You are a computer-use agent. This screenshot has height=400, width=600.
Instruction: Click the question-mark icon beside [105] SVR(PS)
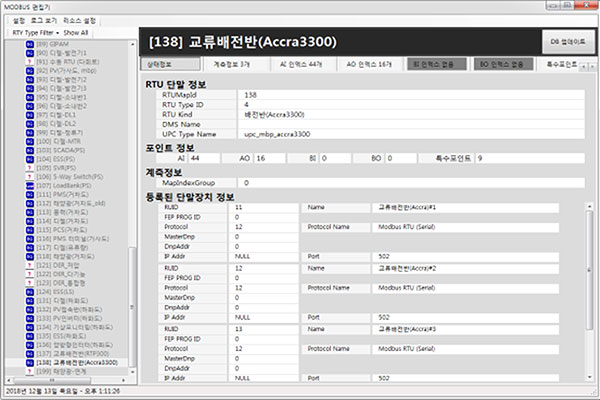tap(29, 167)
